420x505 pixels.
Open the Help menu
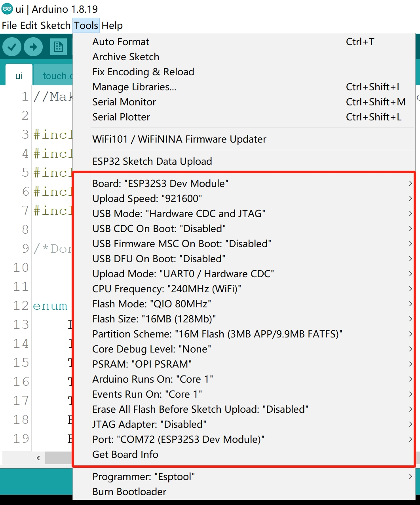pos(112,26)
